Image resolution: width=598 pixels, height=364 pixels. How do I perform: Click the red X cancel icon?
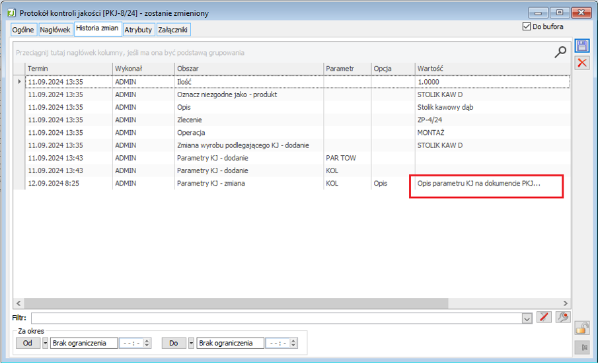tap(582, 63)
